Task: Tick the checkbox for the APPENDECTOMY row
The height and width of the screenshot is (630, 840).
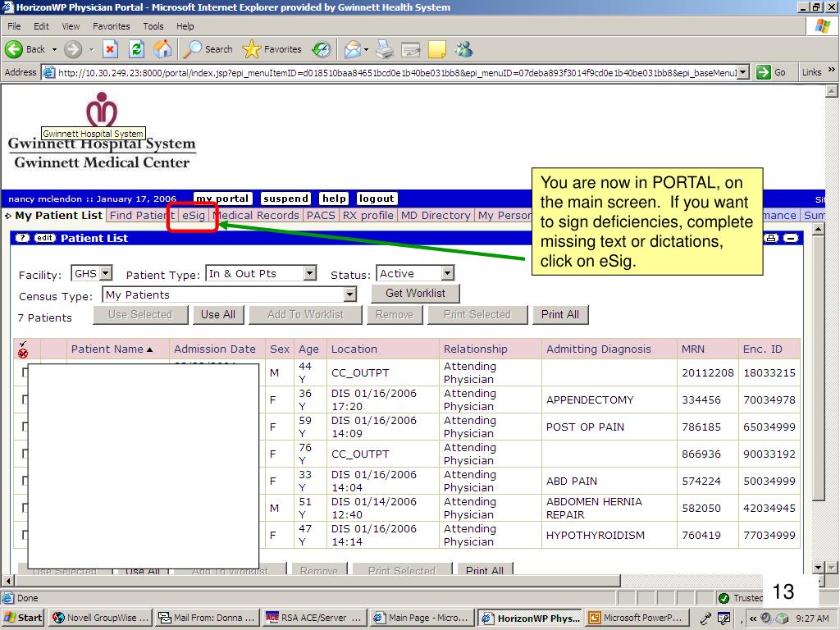Action: coord(25,399)
